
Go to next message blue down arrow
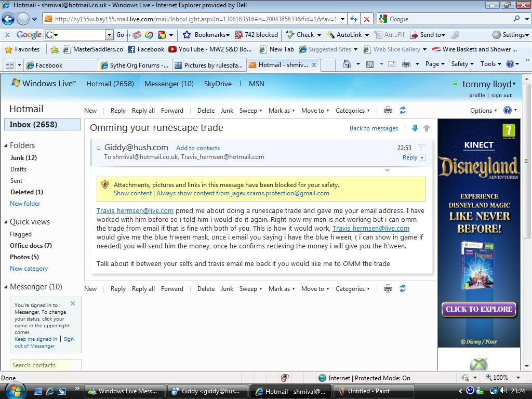pos(415,128)
